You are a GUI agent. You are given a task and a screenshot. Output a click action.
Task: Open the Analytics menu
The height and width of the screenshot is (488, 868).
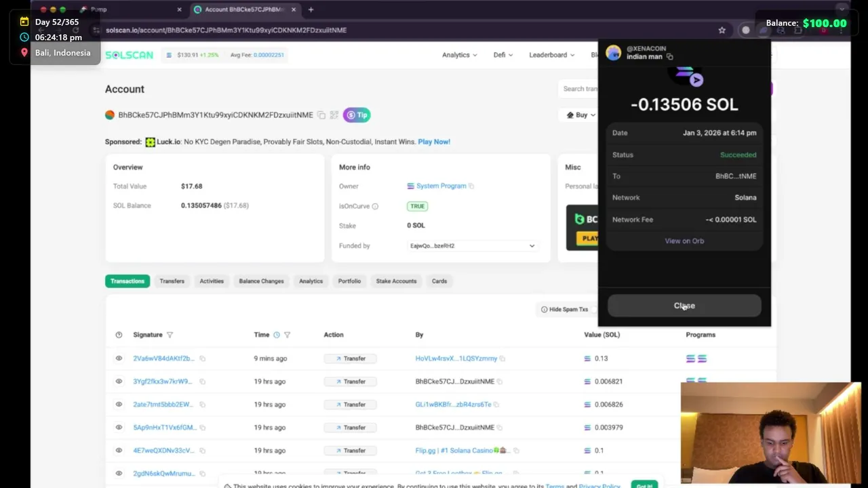459,55
